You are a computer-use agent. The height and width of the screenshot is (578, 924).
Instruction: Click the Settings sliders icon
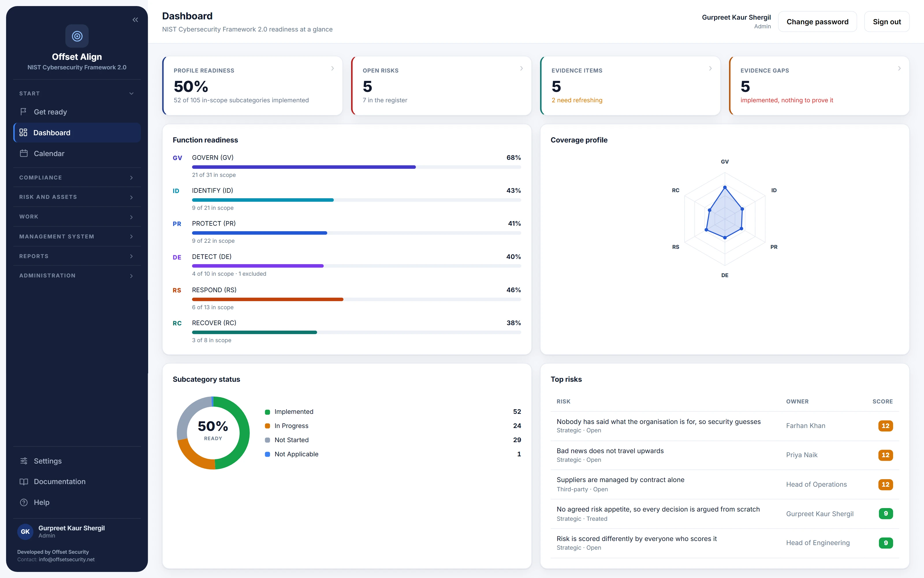click(24, 461)
